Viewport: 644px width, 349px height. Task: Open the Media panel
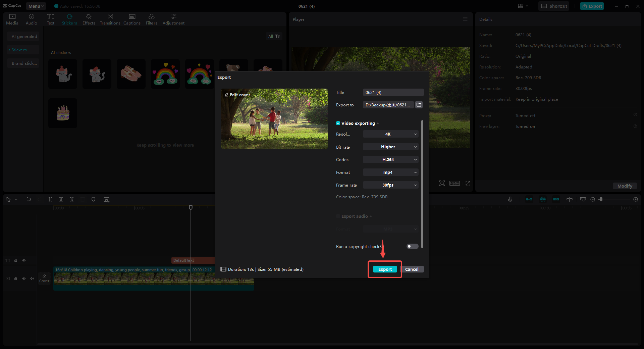coord(12,19)
